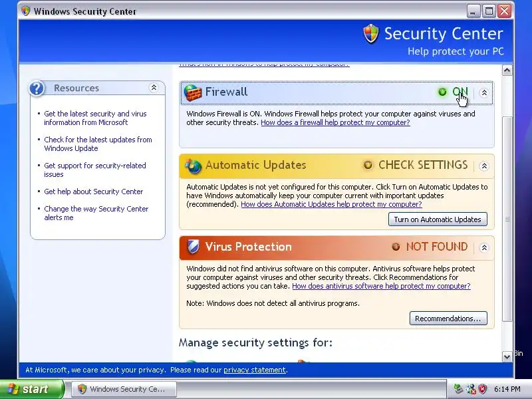
Task: Click the taskbar clock showing 6:14 PM
Action: [507, 389]
